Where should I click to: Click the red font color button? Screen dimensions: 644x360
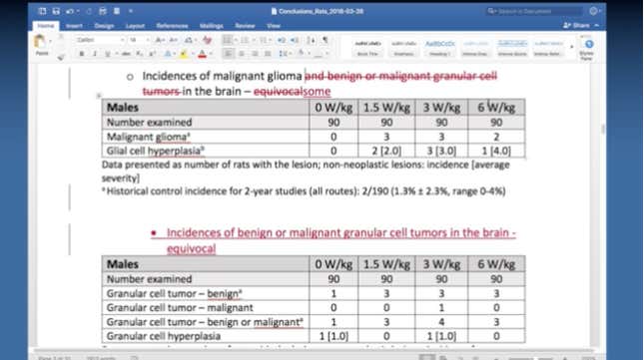pyautogui.click(x=202, y=54)
